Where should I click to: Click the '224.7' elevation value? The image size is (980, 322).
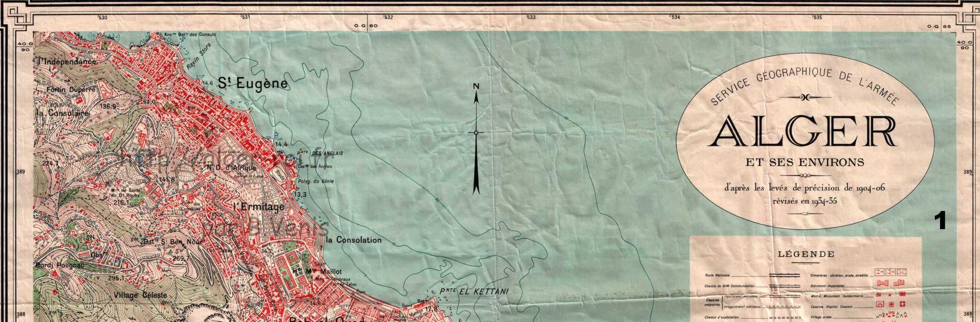50,163
